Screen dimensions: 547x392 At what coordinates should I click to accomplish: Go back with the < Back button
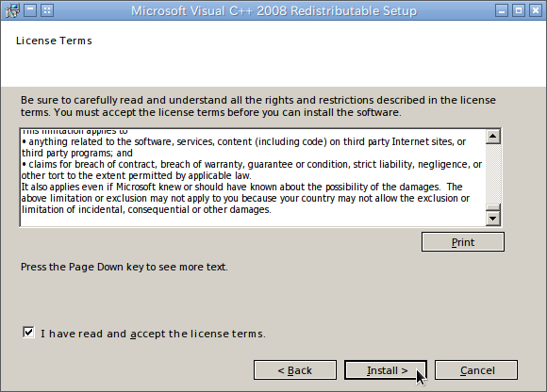[295, 370]
